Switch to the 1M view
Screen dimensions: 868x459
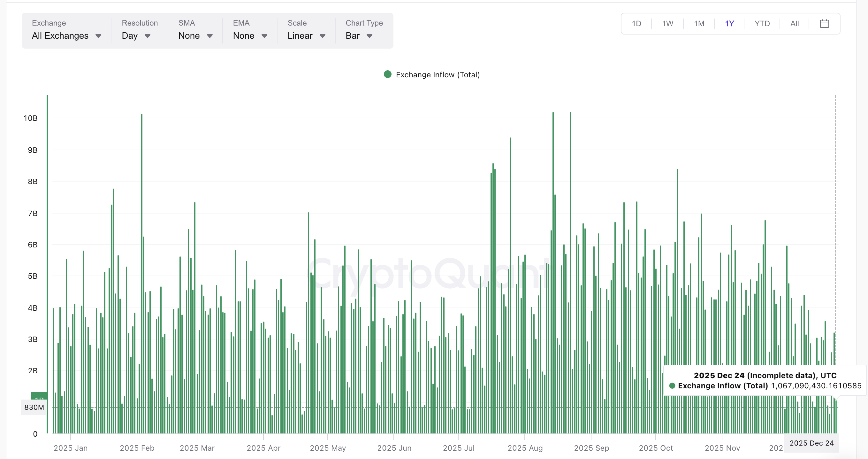[698, 24]
